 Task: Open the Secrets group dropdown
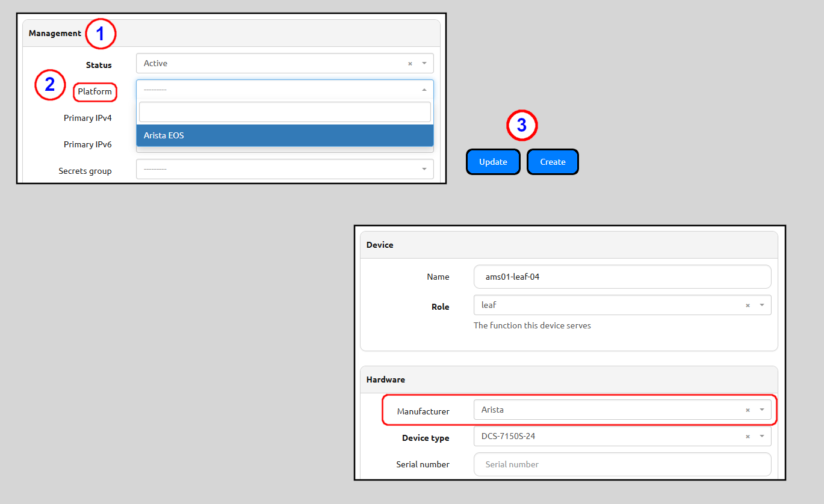[x=283, y=169]
